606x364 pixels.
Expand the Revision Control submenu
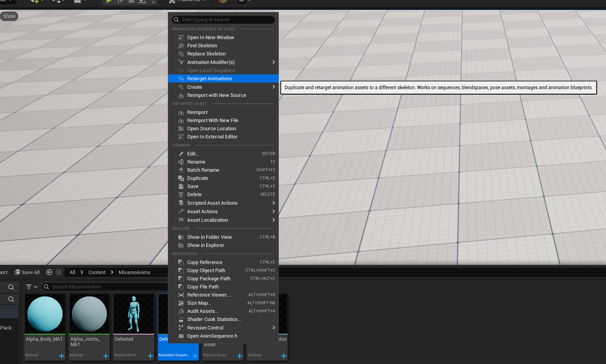click(273, 328)
